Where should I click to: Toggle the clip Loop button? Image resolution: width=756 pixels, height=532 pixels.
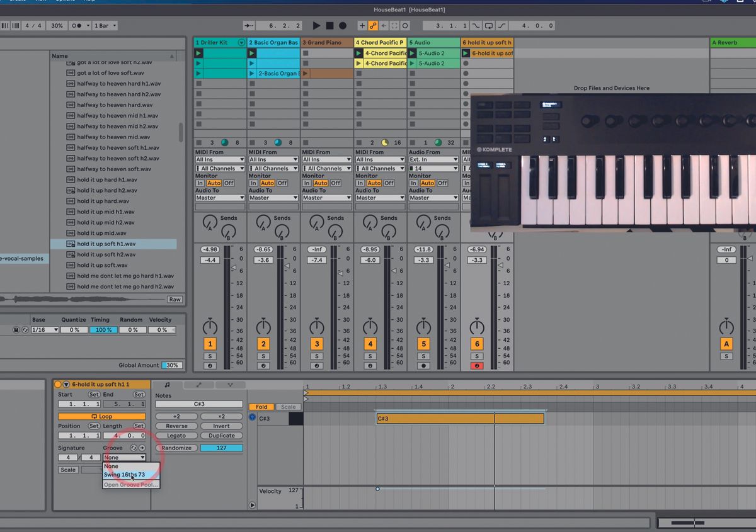101,417
